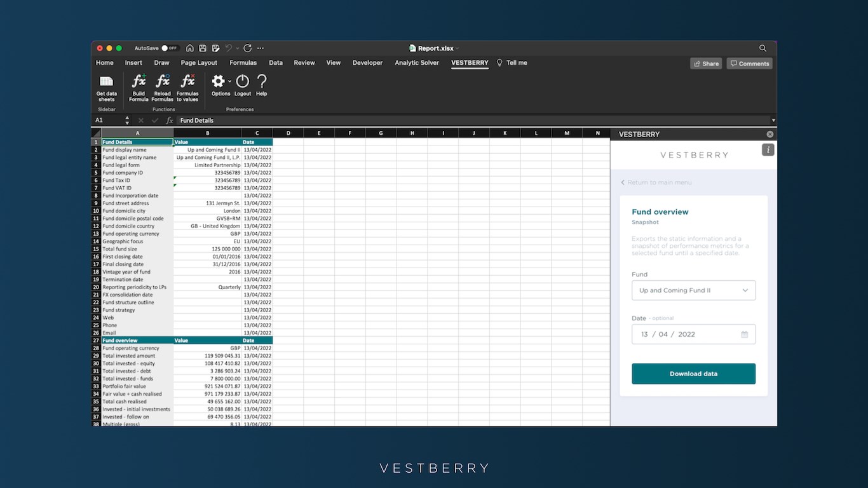
Task: Select cell 'Total cash realised'
Action: point(137,402)
